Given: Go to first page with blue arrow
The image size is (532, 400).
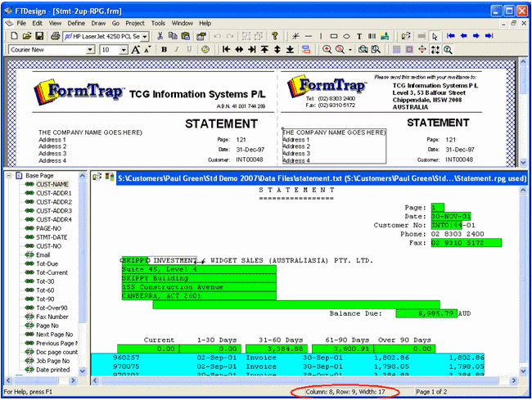Looking at the screenshot, I should (451, 36).
